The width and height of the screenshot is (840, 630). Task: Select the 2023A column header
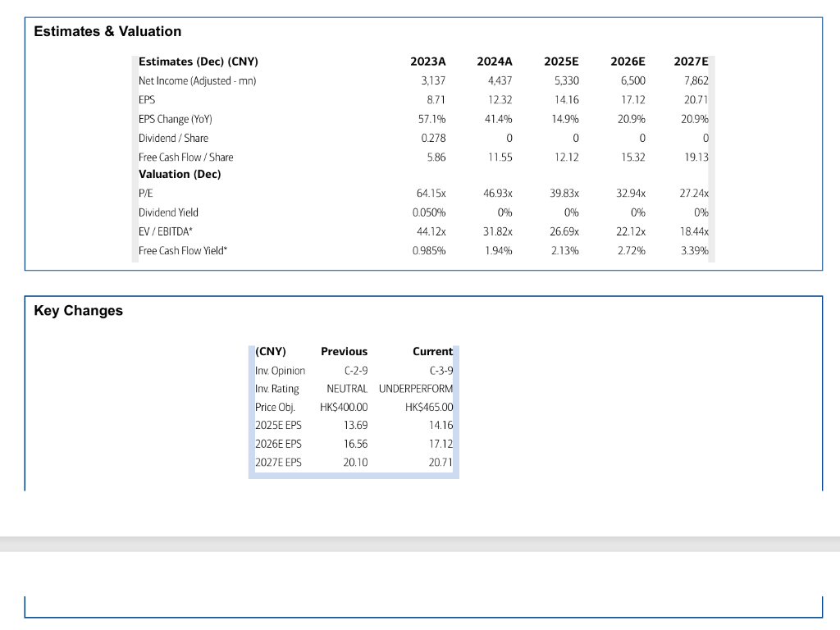(427, 62)
